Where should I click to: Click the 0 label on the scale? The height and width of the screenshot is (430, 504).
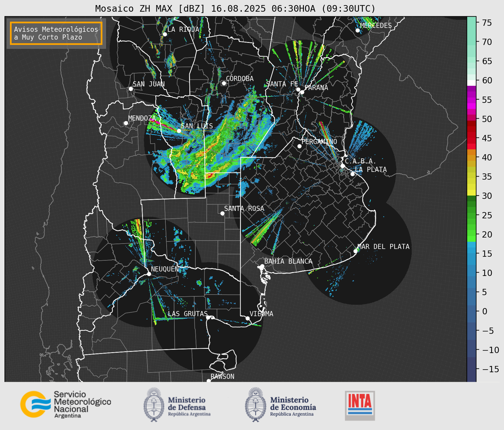[x=484, y=311]
